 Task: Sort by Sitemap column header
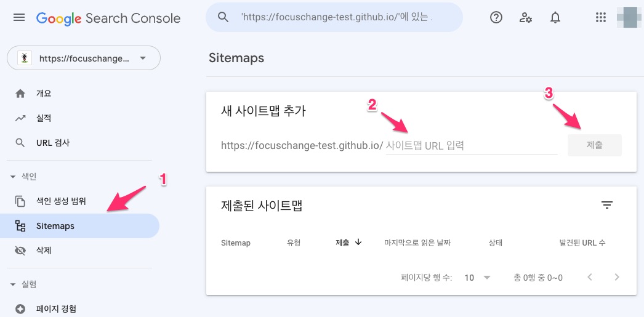click(x=236, y=243)
